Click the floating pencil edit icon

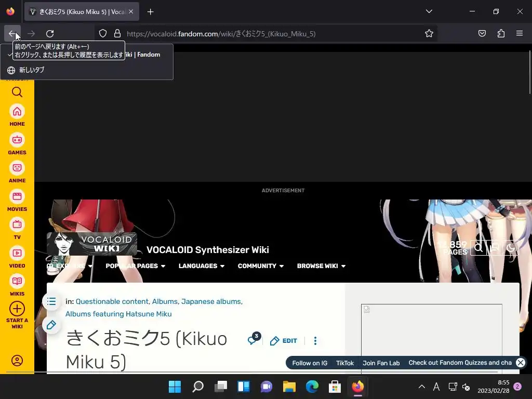tap(51, 325)
